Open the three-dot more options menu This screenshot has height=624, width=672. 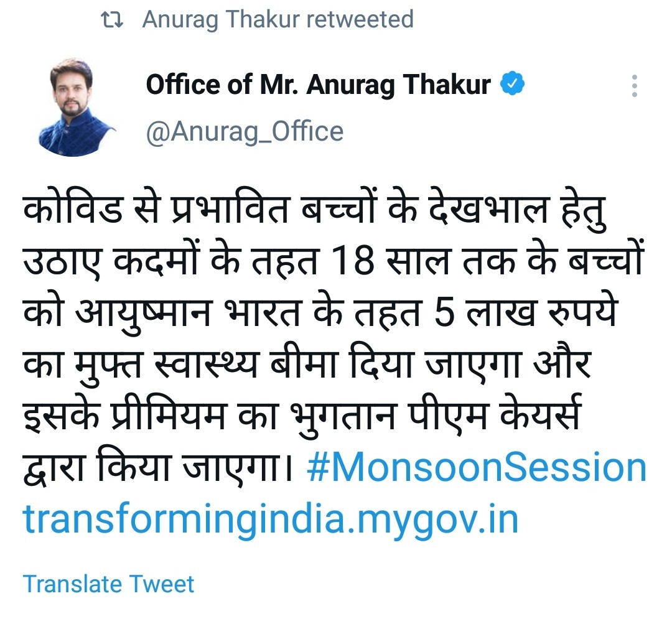pyautogui.click(x=634, y=86)
